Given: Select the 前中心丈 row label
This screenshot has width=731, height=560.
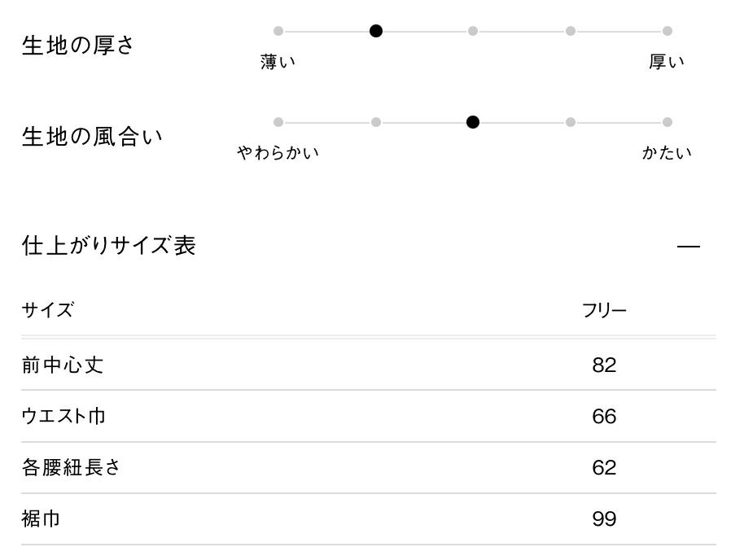Looking at the screenshot, I should coord(63,365).
